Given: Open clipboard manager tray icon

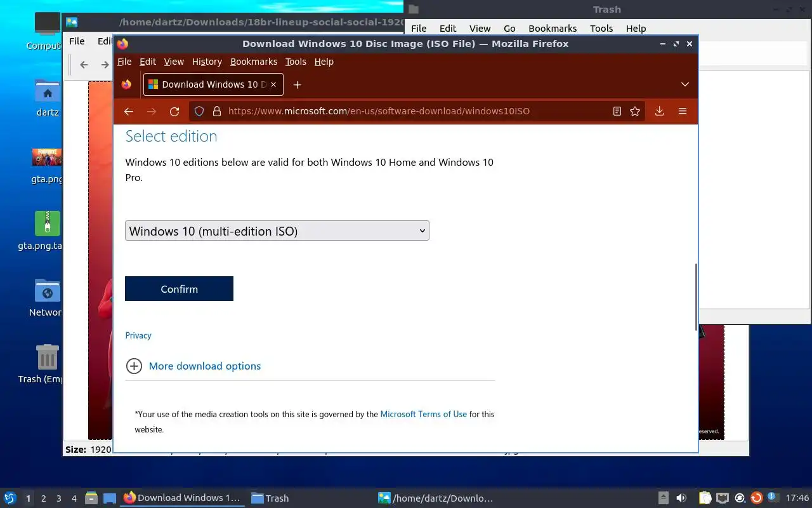Looking at the screenshot, I should click(x=705, y=498).
